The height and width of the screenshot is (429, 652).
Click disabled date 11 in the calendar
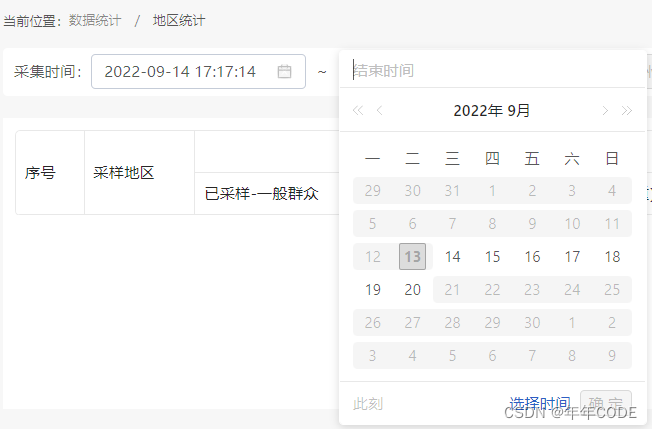pos(612,224)
